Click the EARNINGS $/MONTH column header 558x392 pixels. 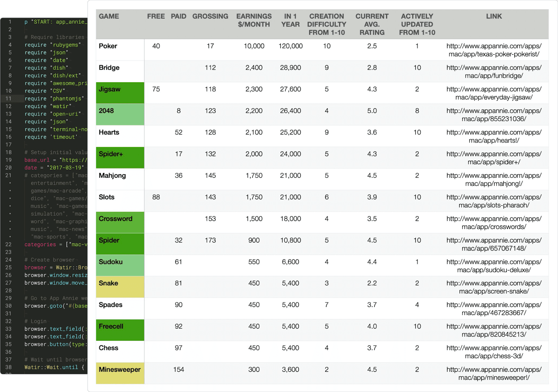[254, 21]
